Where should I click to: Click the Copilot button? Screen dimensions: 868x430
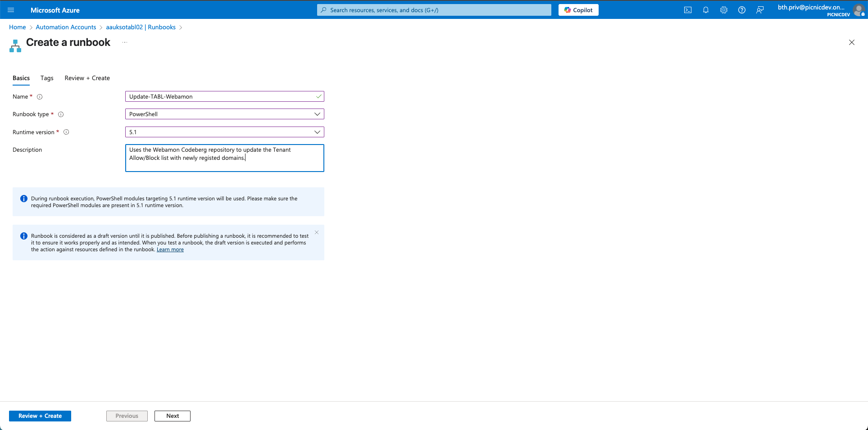[x=578, y=10]
